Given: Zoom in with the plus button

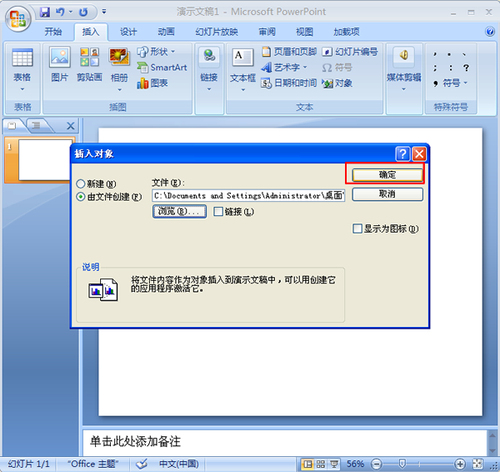Looking at the screenshot, I should point(460,464).
